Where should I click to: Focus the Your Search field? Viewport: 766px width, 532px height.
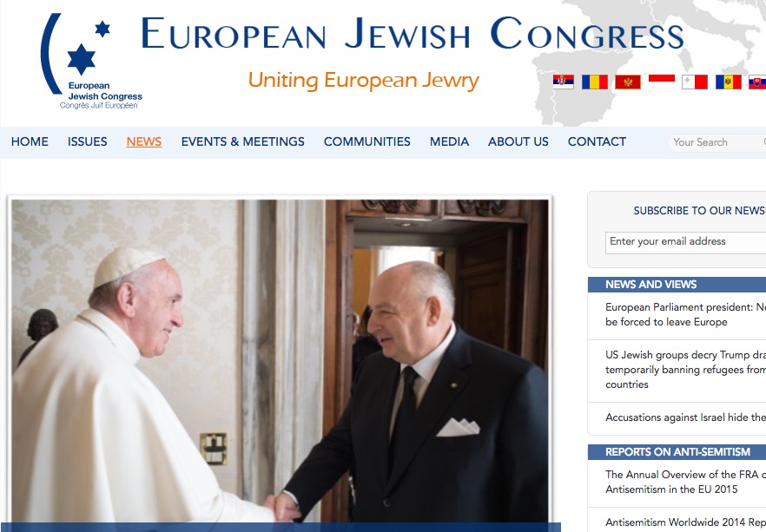[716, 142]
